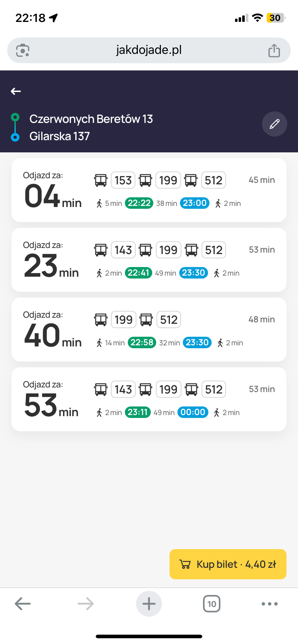Tap bus line 153 badge
Screen dimensions: 298x644
(123, 180)
